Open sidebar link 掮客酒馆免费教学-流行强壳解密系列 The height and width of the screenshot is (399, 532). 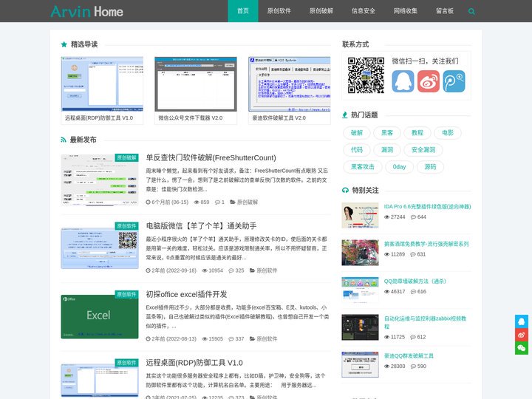pos(426,244)
